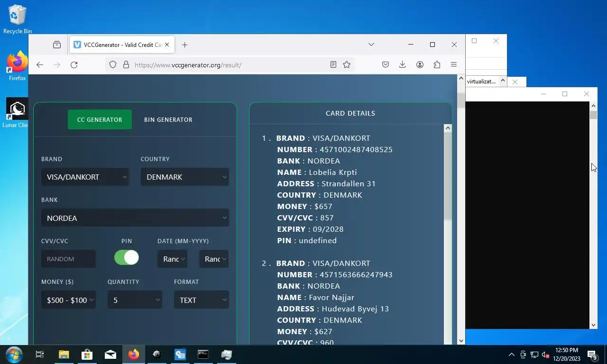Click the black console window scrollbar thumb

point(593,115)
